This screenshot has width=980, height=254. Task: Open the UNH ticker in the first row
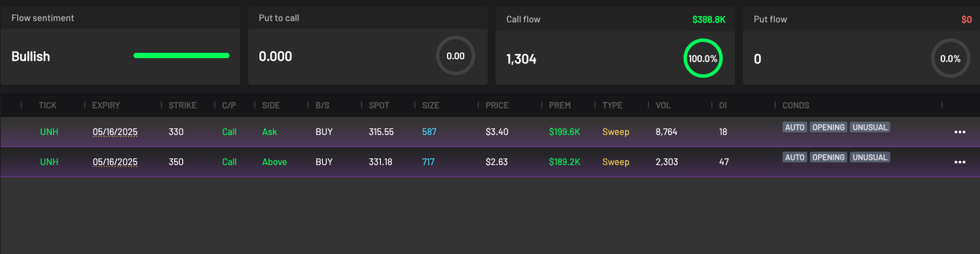[x=49, y=132]
